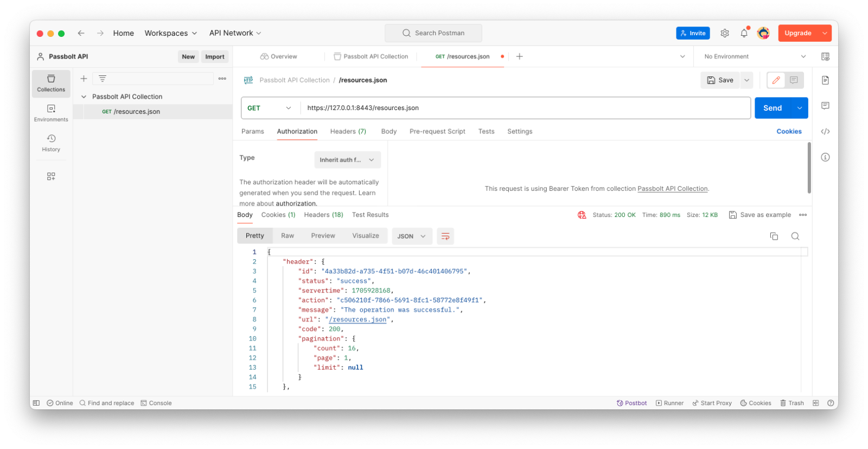Image resolution: width=868 pixels, height=449 pixels.
Task: Open a new request tab with plus
Action: point(519,56)
